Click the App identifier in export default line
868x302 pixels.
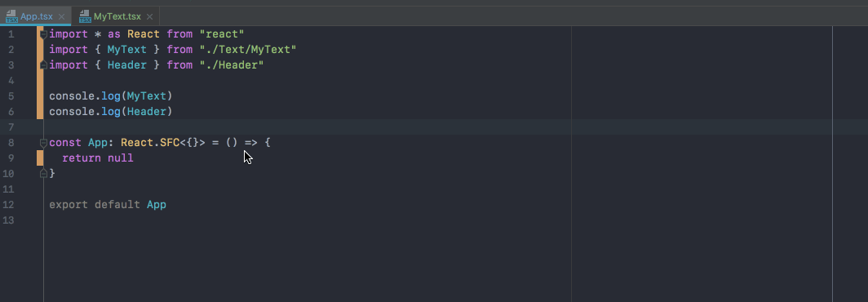point(157,205)
